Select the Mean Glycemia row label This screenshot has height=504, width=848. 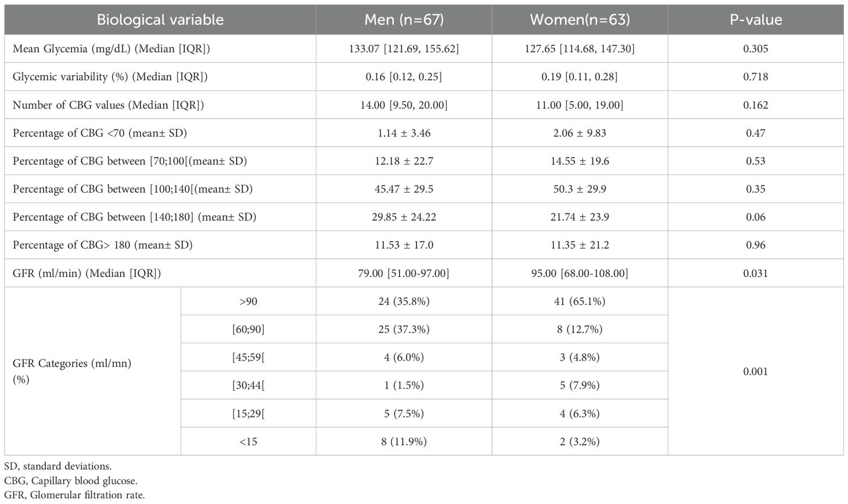(112, 49)
